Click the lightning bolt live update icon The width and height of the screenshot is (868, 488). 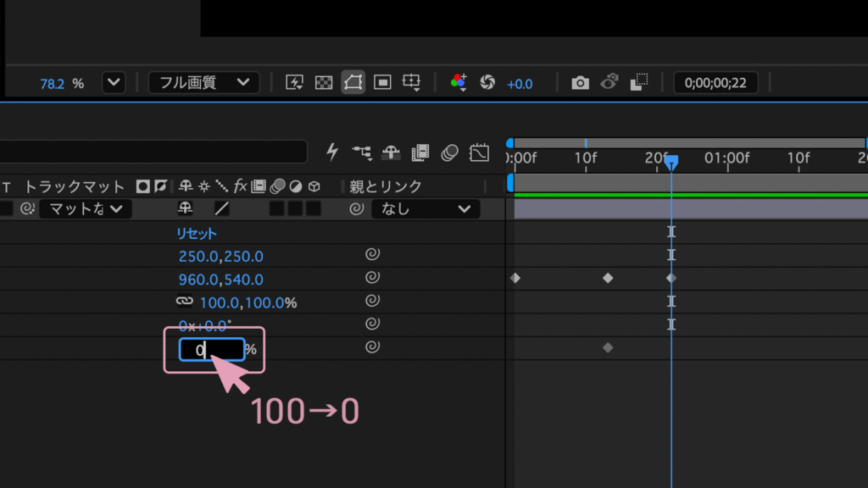[x=332, y=152]
